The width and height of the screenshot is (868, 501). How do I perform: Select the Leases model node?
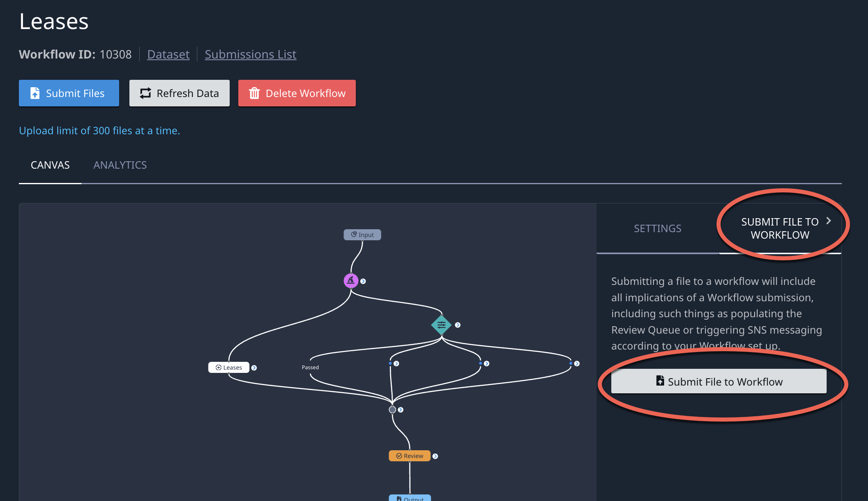coord(229,368)
